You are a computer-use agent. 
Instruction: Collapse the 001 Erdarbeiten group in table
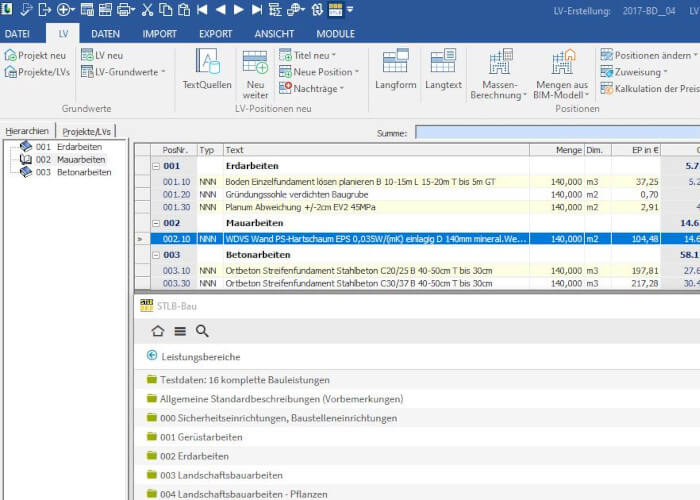click(156, 166)
